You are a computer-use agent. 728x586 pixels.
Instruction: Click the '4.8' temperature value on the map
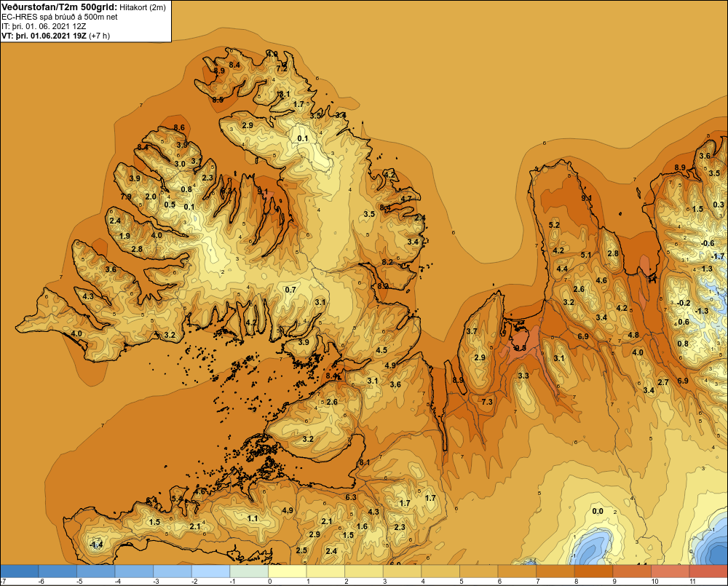click(x=633, y=335)
